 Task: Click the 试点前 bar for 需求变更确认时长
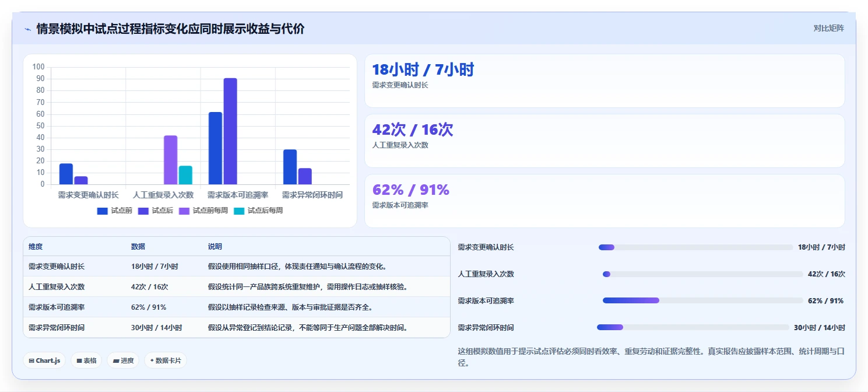pyautogui.click(x=66, y=174)
